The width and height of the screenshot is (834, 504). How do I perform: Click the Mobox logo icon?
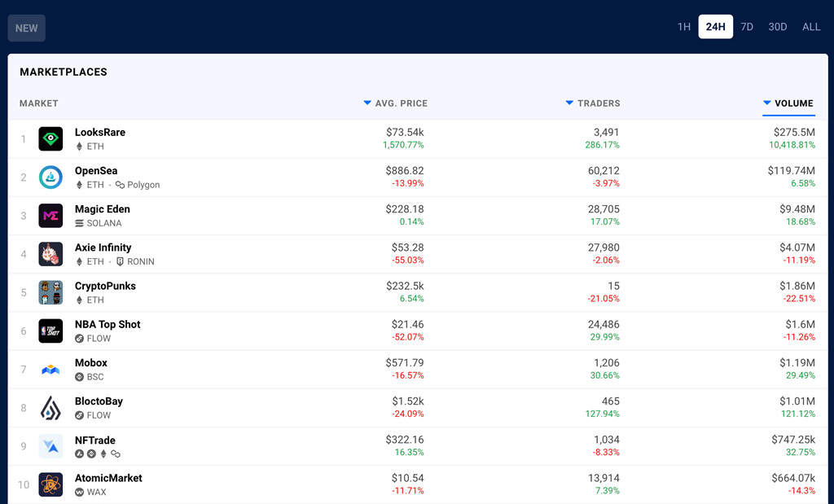pyautogui.click(x=50, y=370)
